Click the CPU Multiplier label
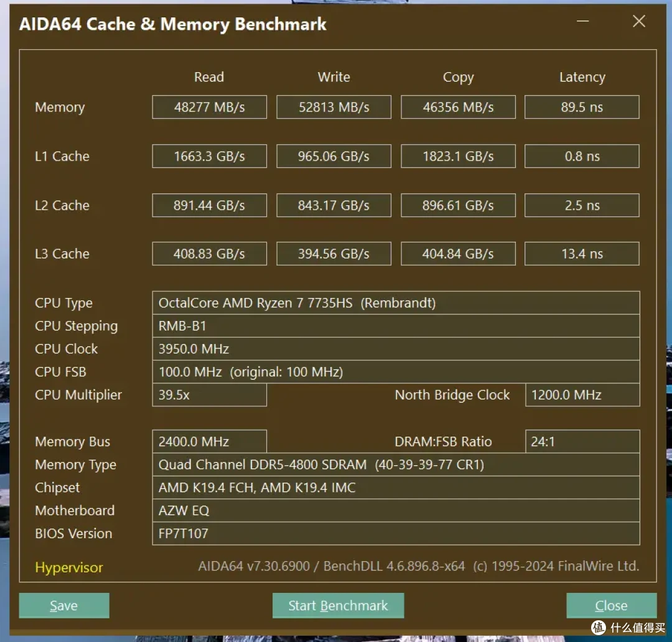The image size is (672, 642). (78, 394)
